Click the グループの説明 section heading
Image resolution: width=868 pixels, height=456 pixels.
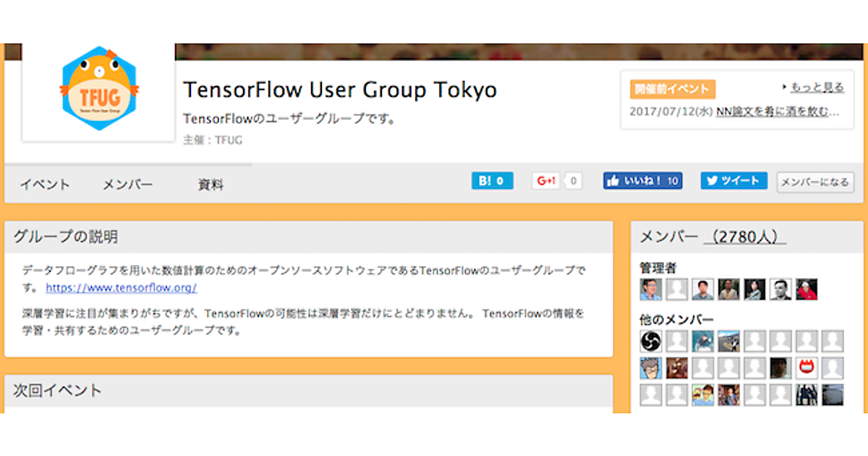coord(66,237)
